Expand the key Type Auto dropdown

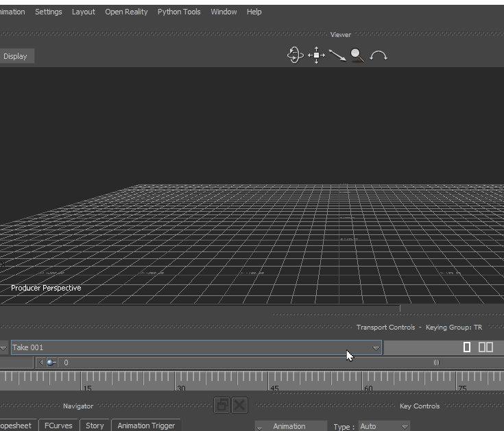(405, 426)
